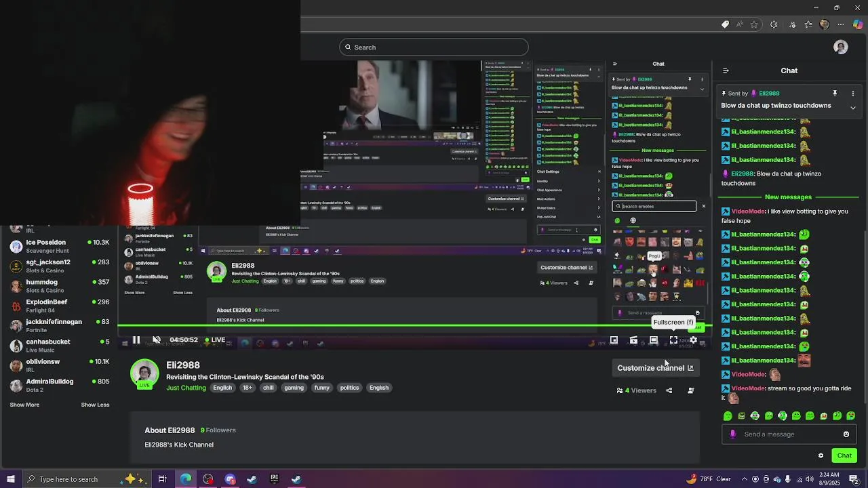
Task: Open player settings gear
Action: (x=693, y=340)
